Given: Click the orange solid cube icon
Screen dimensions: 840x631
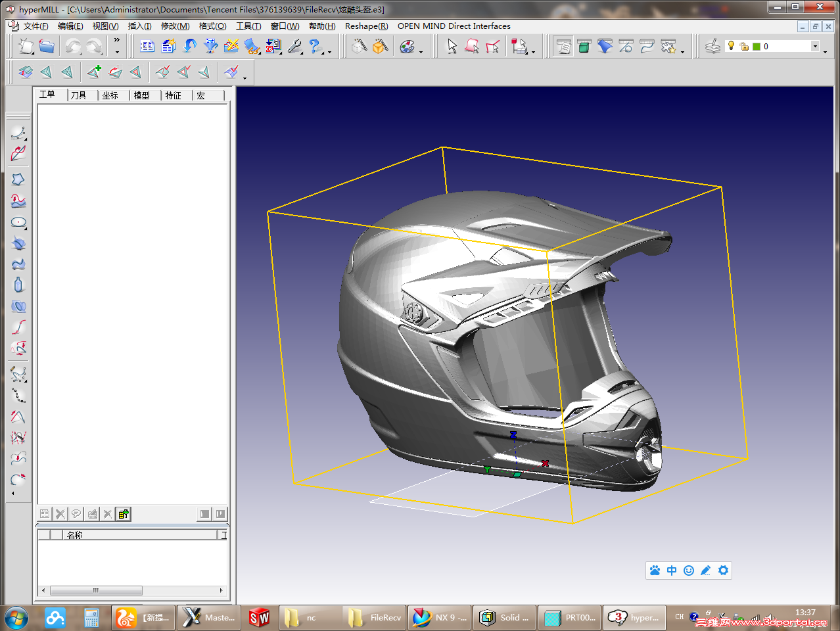Looking at the screenshot, I should [x=380, y=46].
